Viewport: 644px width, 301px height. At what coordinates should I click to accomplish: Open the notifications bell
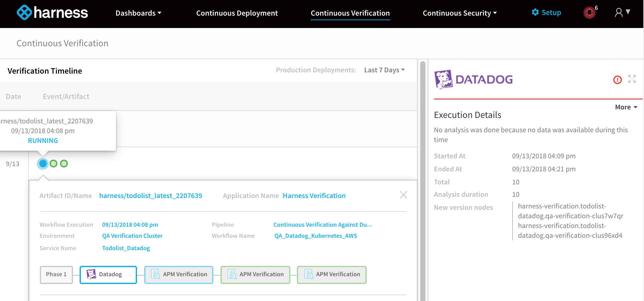pos(590,13)
